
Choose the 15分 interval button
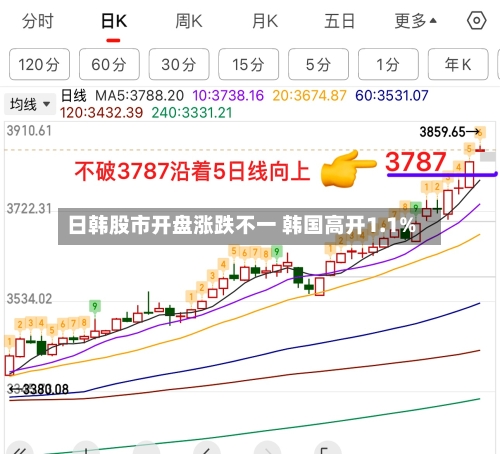tap(249, 64)
